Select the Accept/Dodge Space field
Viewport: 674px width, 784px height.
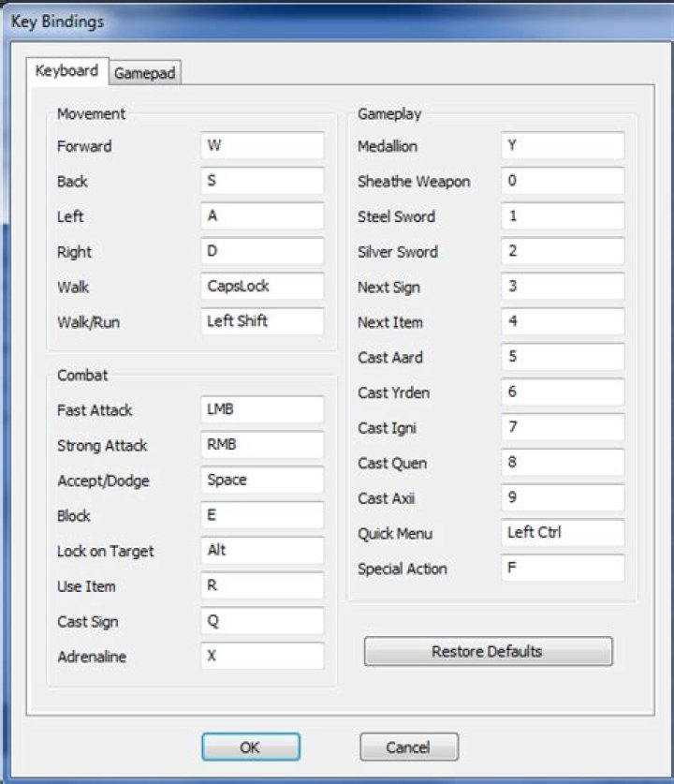click(x=262, y=480)
